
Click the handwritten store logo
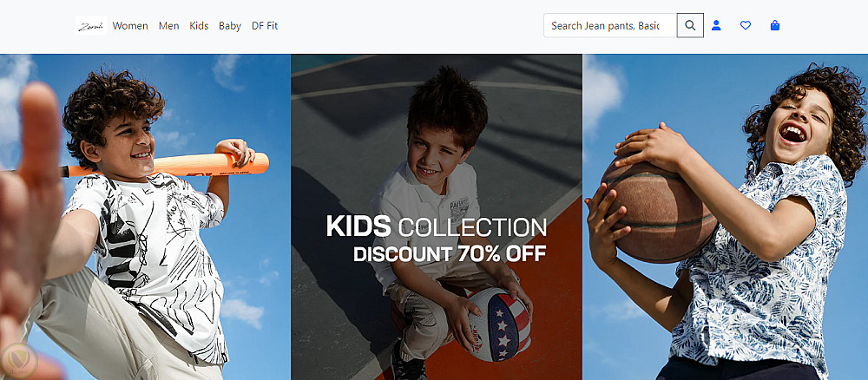[91, 25]
